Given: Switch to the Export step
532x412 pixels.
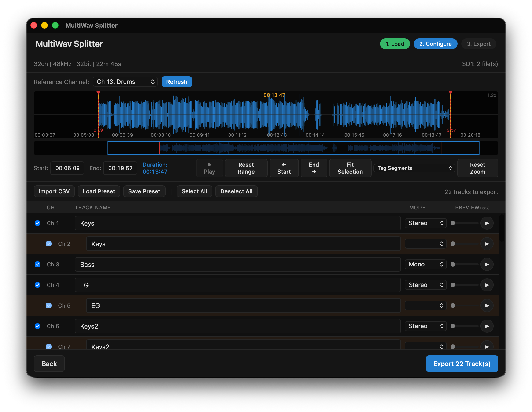Looking at the screenshot, I should (478, 44).
